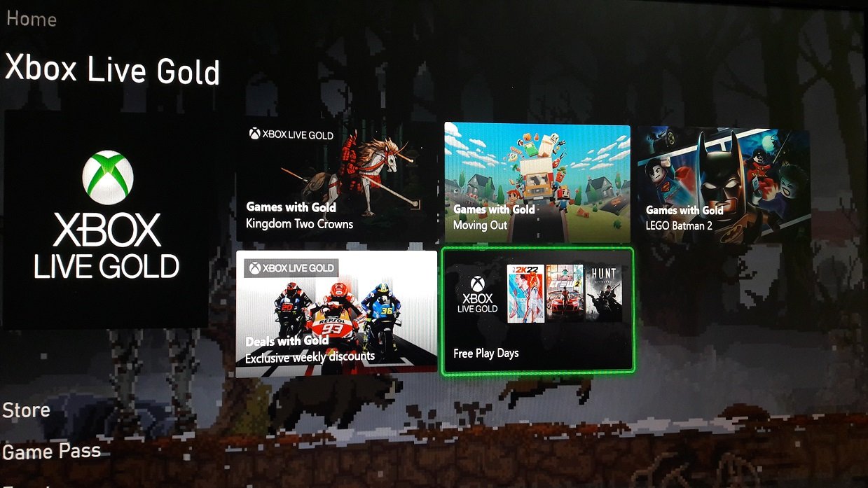Click Xbox Live Gold logo in Free Play Days
868x488 pixels.
tap(477, 294)
